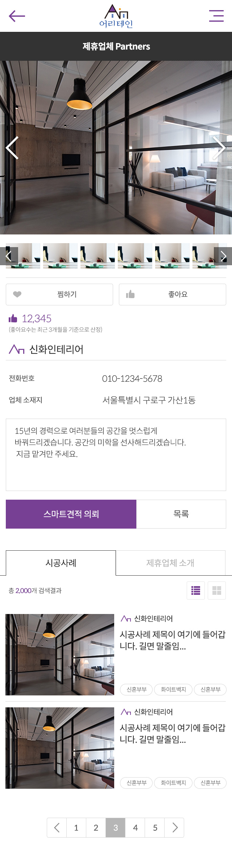Open page 4 in pagination
The height and width of the screenshot is (868, 232).
pos(135,827)
